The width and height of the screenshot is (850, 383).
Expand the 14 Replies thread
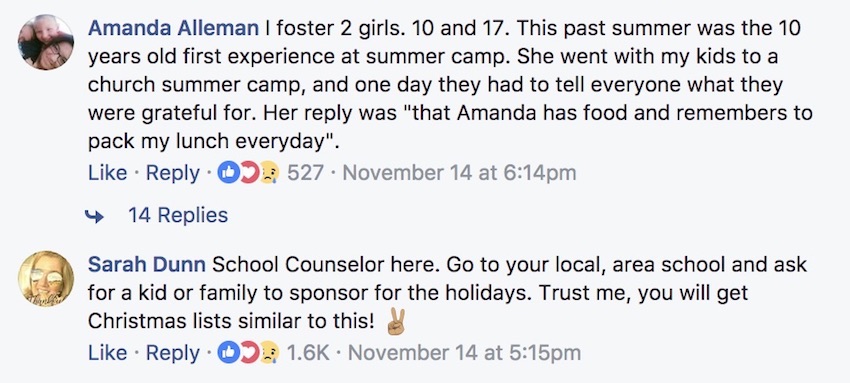point(178,215)
